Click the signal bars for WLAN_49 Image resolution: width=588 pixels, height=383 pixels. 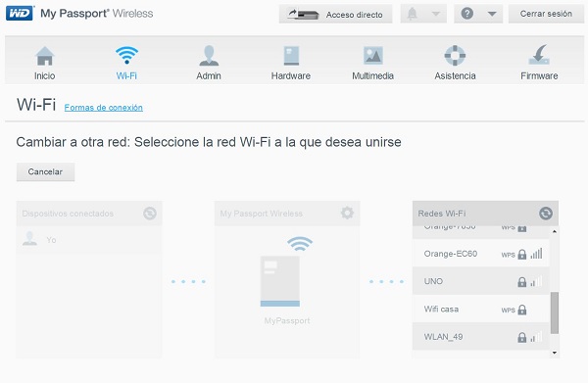click(536, 337)
